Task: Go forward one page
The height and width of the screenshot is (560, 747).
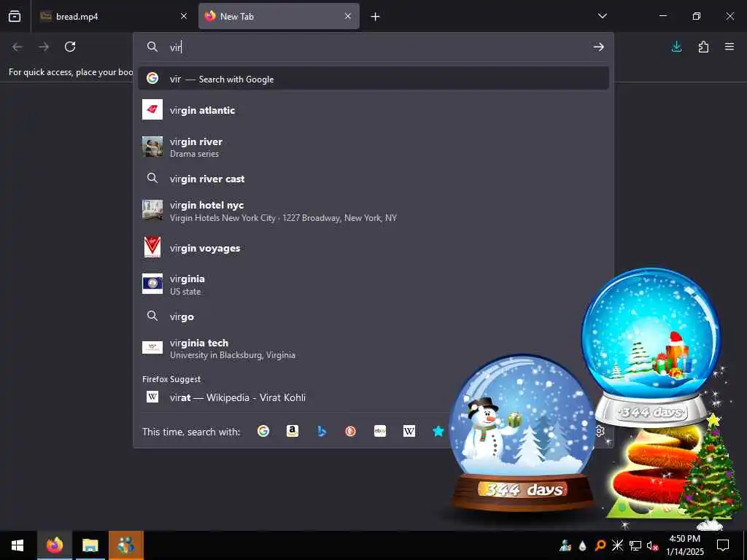Action: 44,47
